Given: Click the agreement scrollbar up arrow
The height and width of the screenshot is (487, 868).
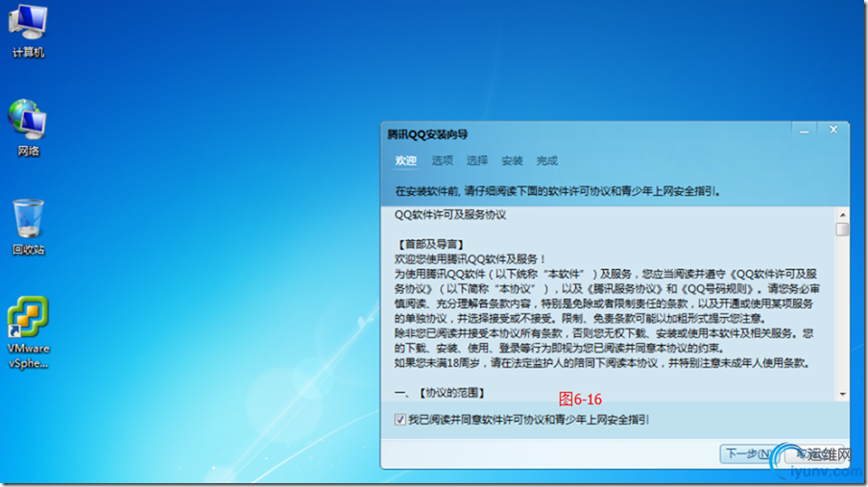Looking at the screenshot, I should click(x=842, y=214).
